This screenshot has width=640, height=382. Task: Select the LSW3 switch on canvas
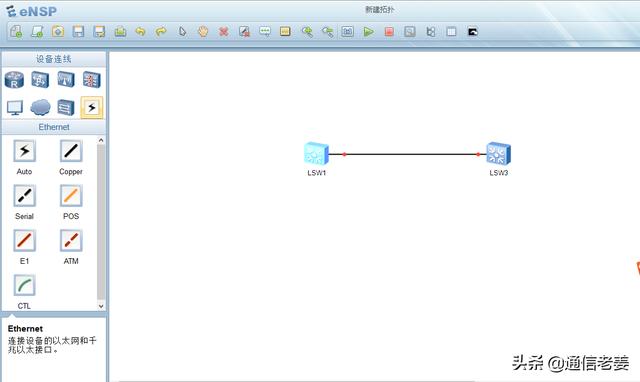[498, 153]
